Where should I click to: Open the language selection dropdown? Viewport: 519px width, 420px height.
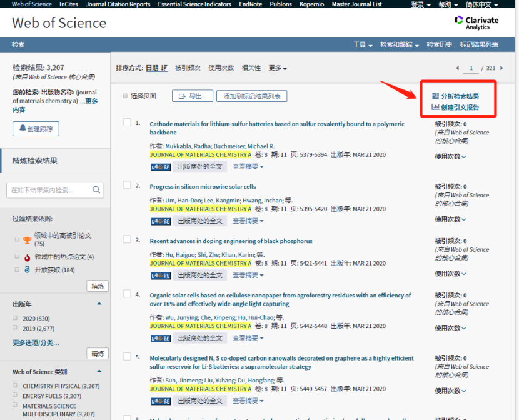pos(481,4)
